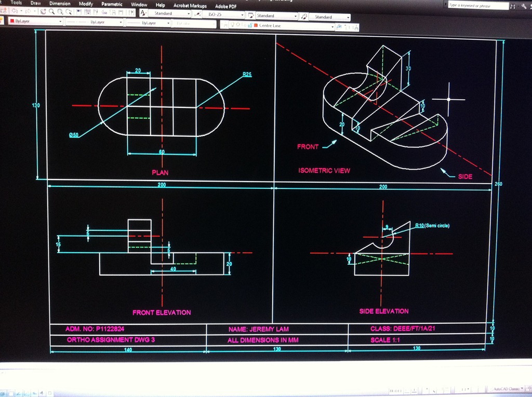Open the Redo history dropdown arrow

coord(35,11)
